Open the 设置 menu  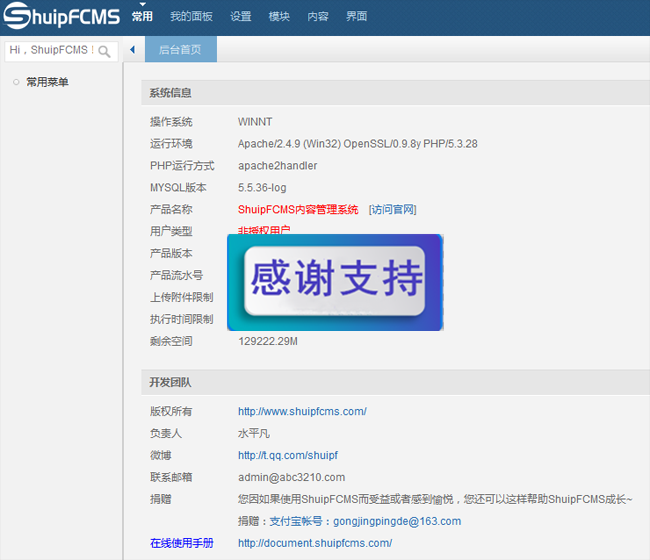[240, 16]
